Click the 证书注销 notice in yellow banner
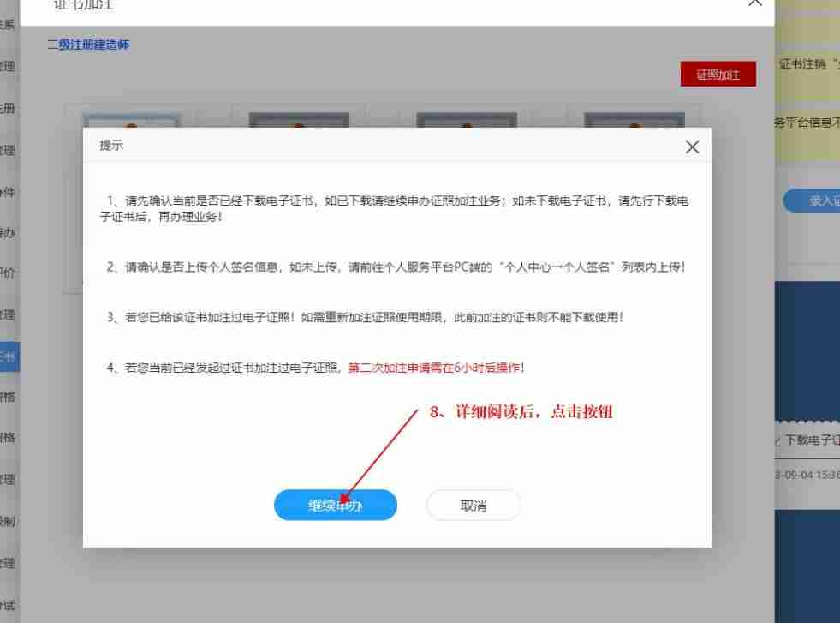 [808, 64]
